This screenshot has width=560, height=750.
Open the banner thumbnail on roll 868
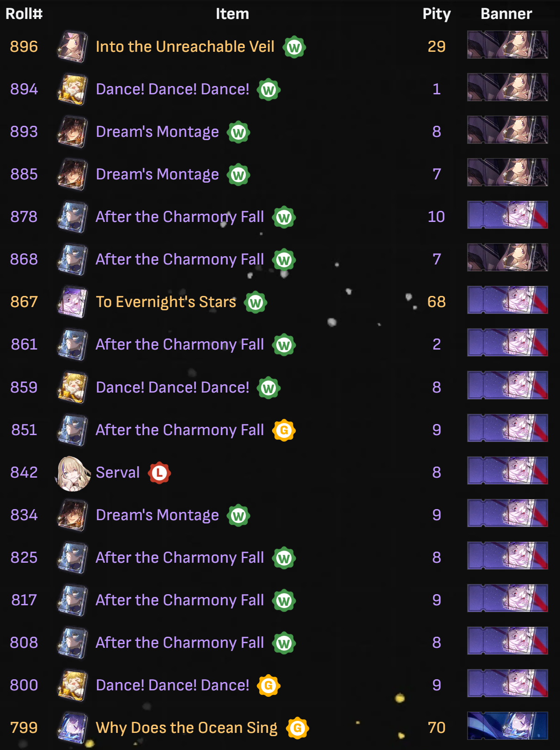pyautogui.click(x=507, y=258)
